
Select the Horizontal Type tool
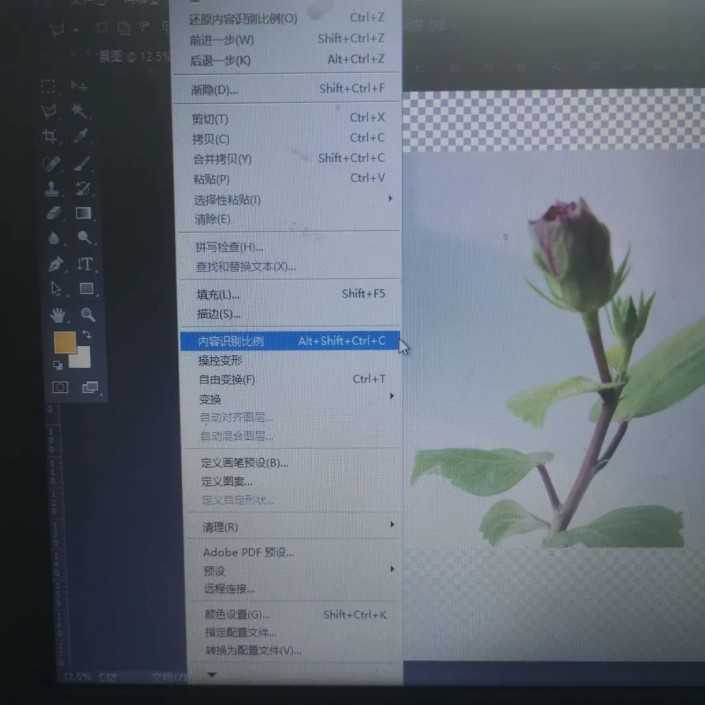[x=85, y=264]
